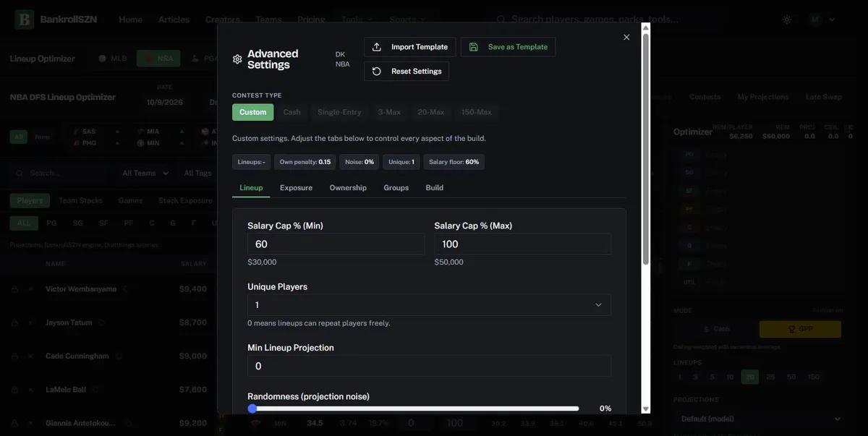Open the Groups tab
The height and width of the screenshot is (436, 868).
[396, 188]
